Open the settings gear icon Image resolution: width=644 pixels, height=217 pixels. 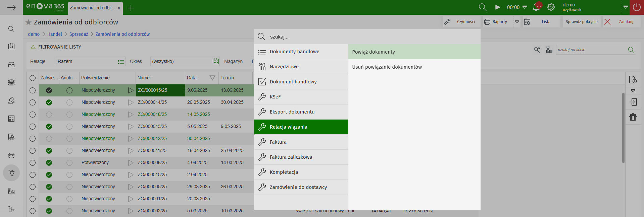pyautogui.click(x=551, y=7)
